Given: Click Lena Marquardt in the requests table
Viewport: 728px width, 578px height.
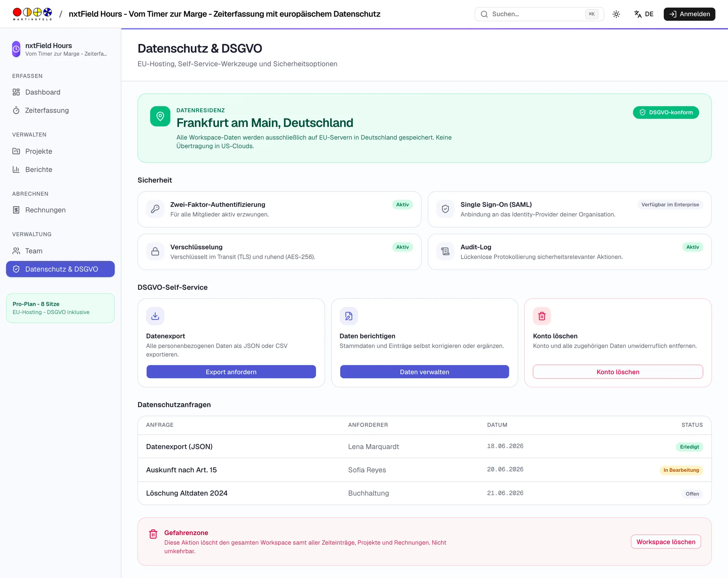Looking at the screenshot, I should point(373,447).
